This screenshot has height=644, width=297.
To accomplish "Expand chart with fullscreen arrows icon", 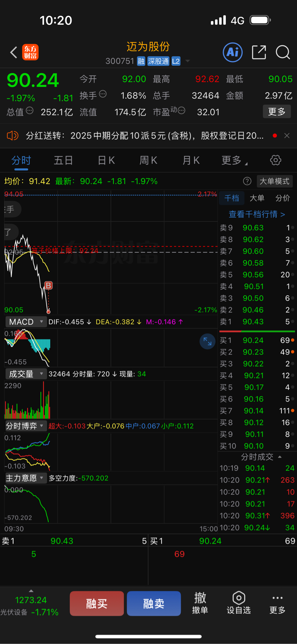I will pyautogui.click(x=207, y=341).
